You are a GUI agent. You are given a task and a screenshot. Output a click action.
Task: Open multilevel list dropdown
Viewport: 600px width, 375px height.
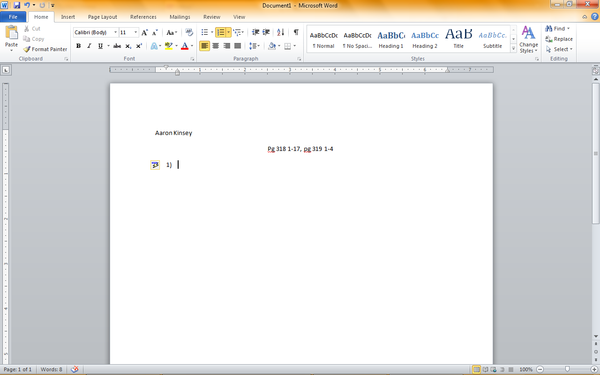click(238, 32)
